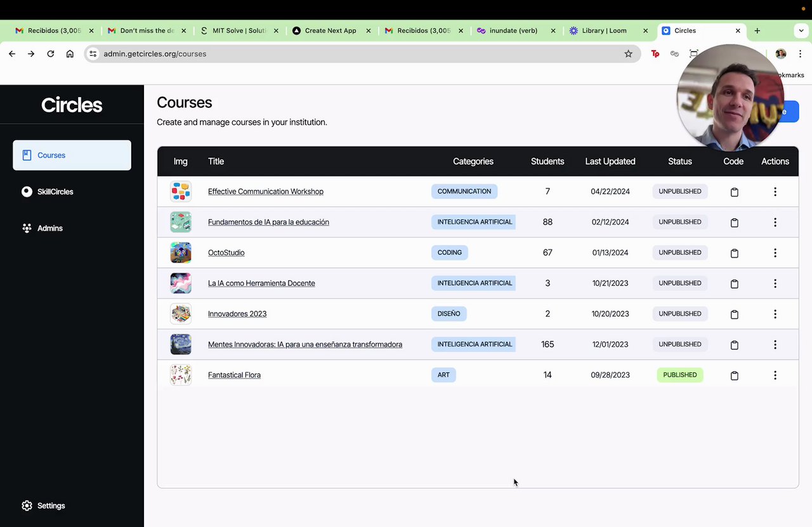Image resolution: width=812 pixels, height=527 pixels.
Task: Open the OctoStudio course
Action: (226, 252)
